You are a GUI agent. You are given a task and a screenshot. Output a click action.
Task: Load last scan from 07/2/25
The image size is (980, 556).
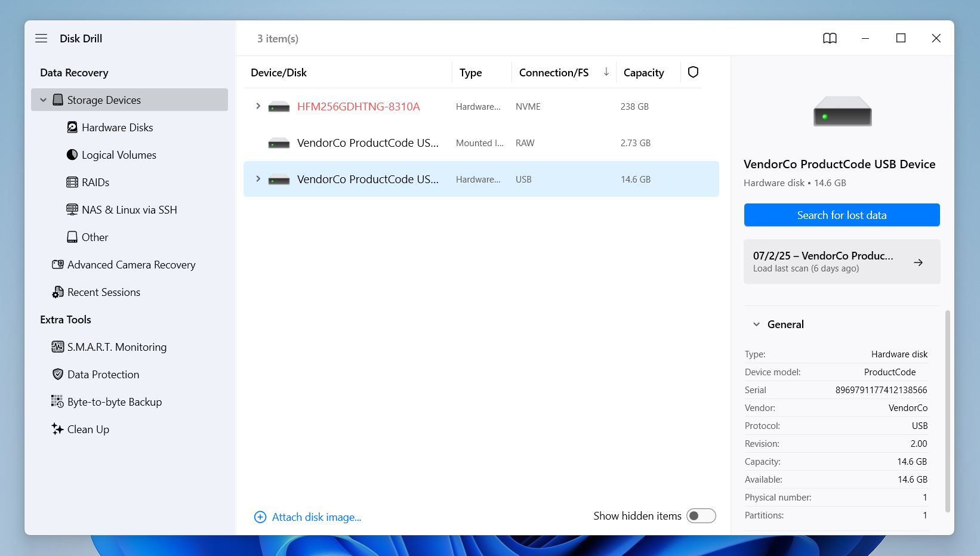(x=842, y=262)
